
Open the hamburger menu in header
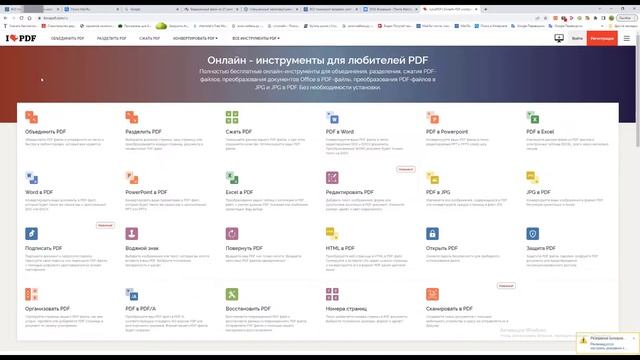(627, 38)
